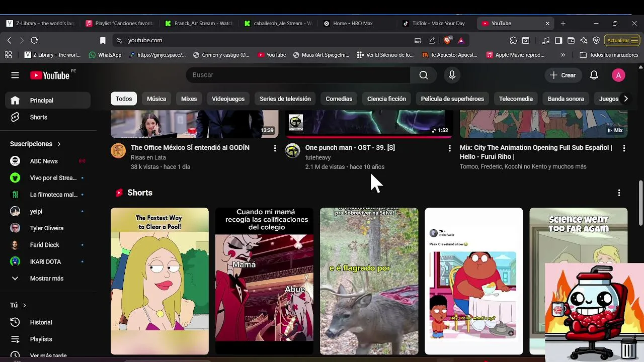Open the account avatar menu
Viewport: 644px width, 362px height.
(618, 75)
